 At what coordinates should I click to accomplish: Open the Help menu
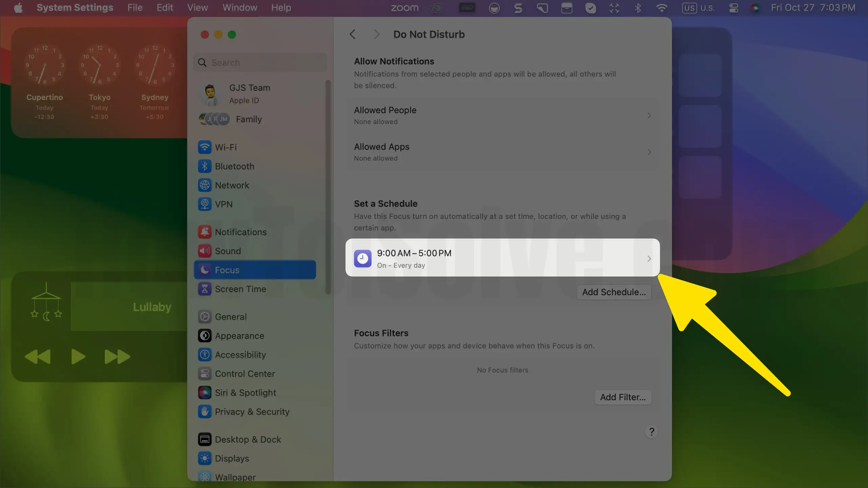pos(281,7)
